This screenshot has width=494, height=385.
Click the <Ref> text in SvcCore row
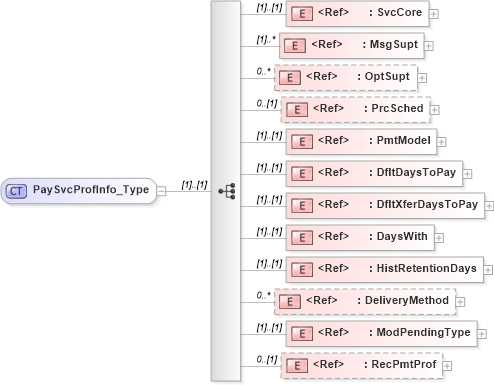[x=333, y=12]
